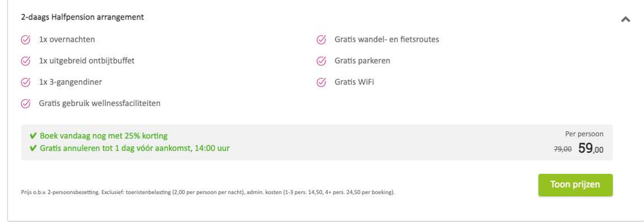Image resolution: width=644 pixels, height=222 pixels.
Task: Click the toeristenbelasting price disclaimer text
Action: click(208, 192)
